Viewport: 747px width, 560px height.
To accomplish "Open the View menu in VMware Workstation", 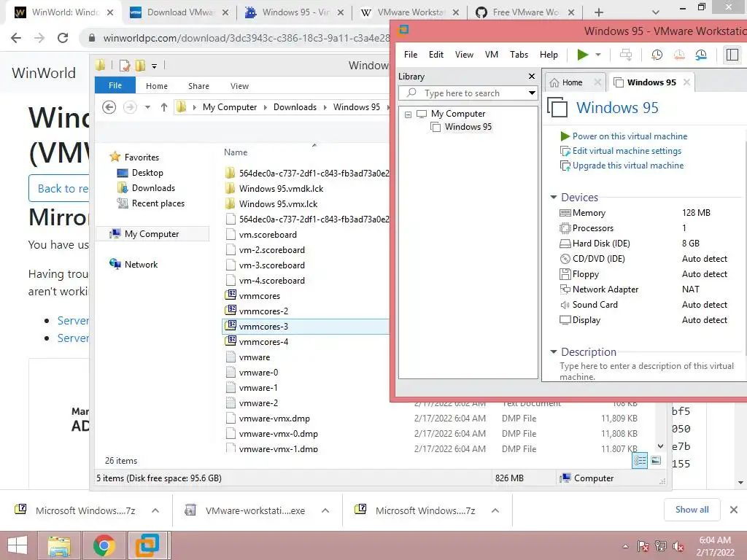I will click(x=464, y=55).
